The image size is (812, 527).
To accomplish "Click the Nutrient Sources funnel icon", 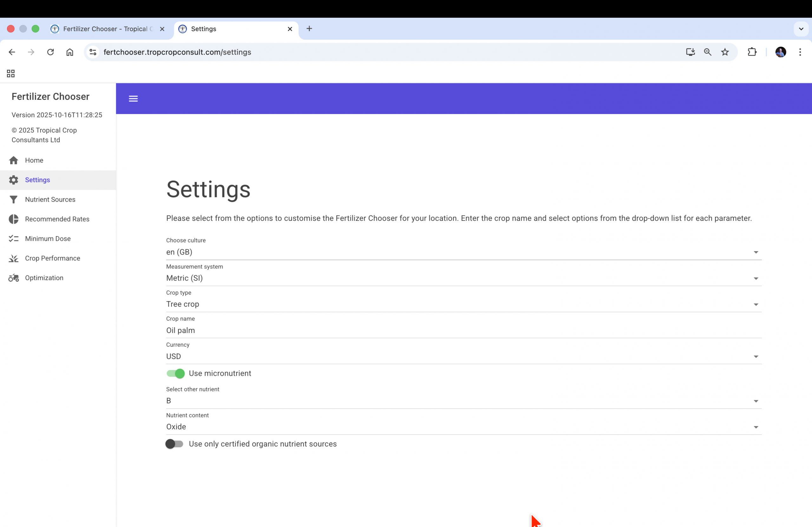I will [x=14, y=199].
